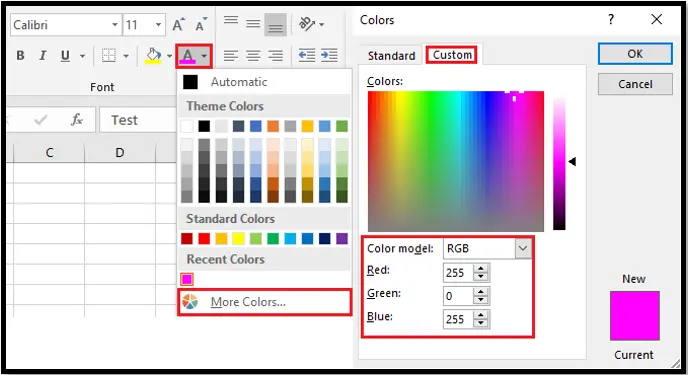Viewport: 688px width, 375px height.
Task: Dismiss dialog with the Cancel button
Action: [x=635, y=84]
